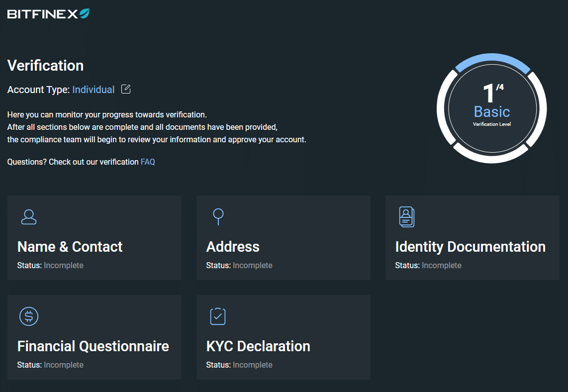The width and height of the screenshot is (568, 392).
Task: Click the edit Account Type pencil icon
Action: (126, 90)
